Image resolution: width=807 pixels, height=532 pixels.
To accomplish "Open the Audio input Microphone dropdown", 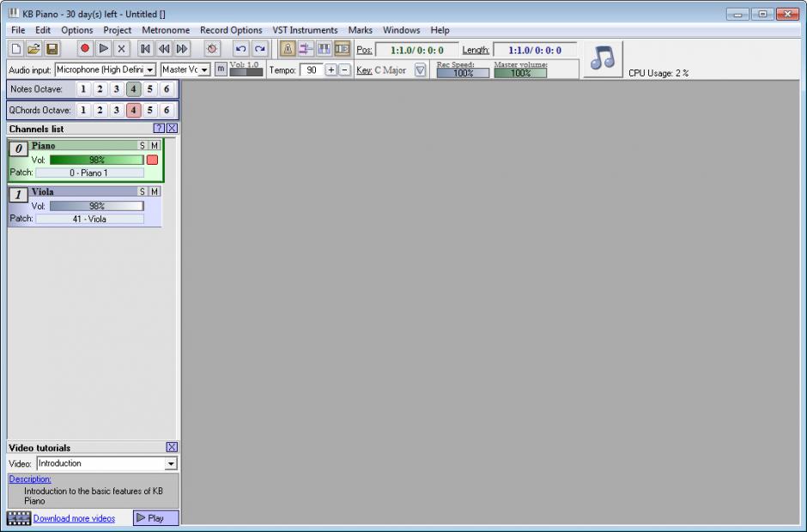I will tap(106, 70).
